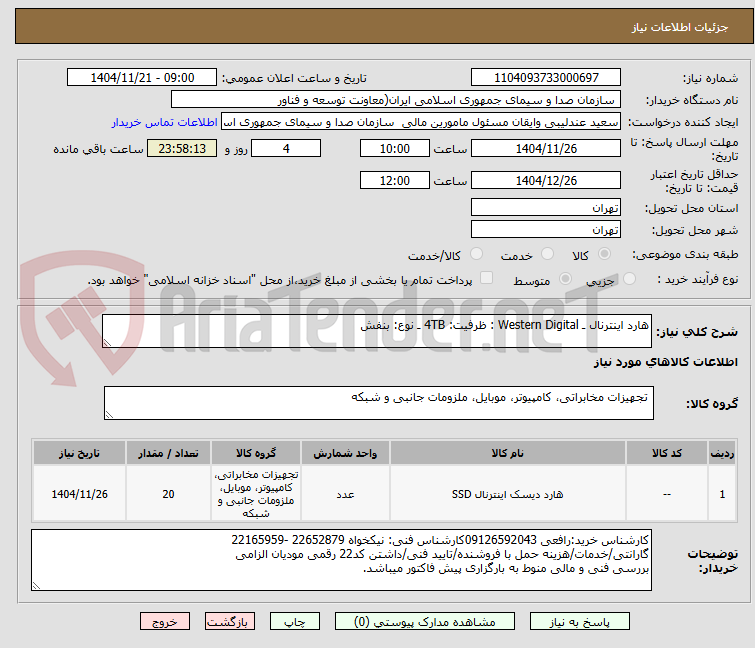
Task: Click the استان محل تحویل تهران field
Action: [546, 207]
